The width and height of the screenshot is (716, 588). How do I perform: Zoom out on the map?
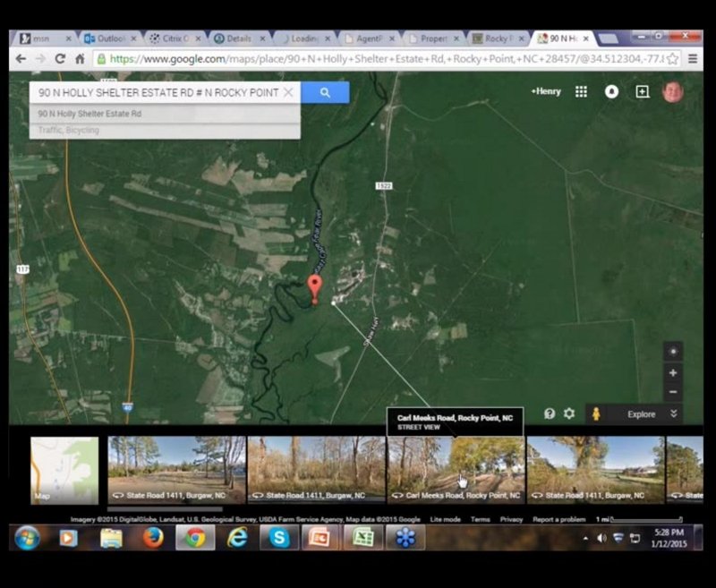click(673, 392)
